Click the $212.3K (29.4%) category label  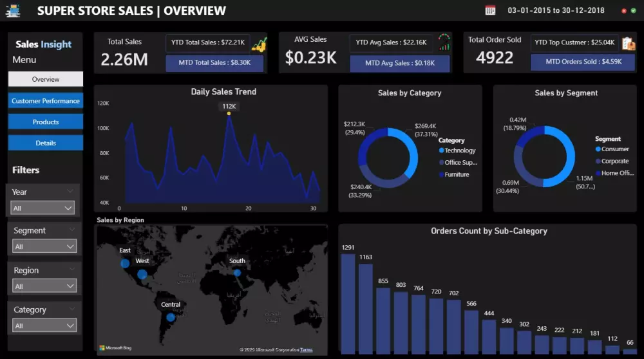point(354,128)
